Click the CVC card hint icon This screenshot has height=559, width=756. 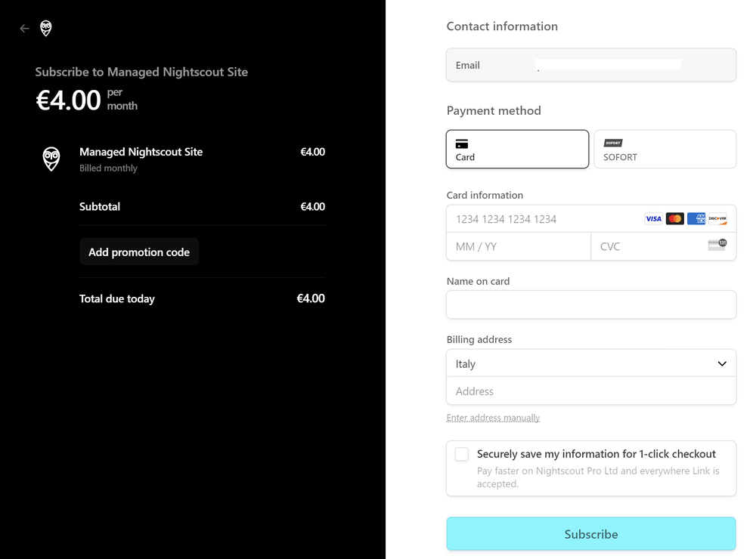[x=717, y=245]
